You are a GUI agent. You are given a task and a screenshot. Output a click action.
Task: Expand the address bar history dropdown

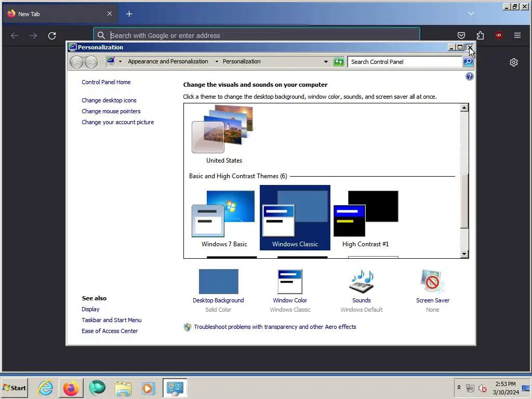coord(326,62)
